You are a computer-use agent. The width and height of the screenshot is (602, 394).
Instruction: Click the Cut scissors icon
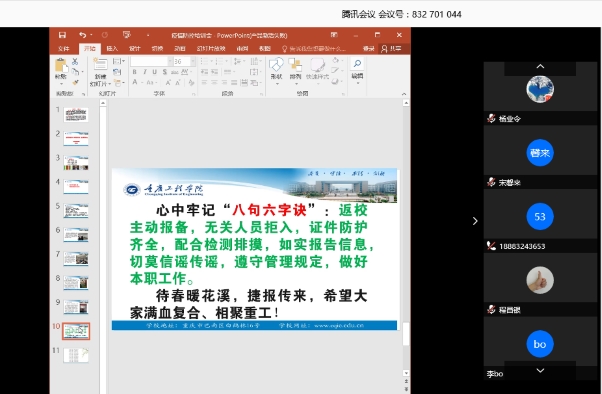tap(75, 61)
